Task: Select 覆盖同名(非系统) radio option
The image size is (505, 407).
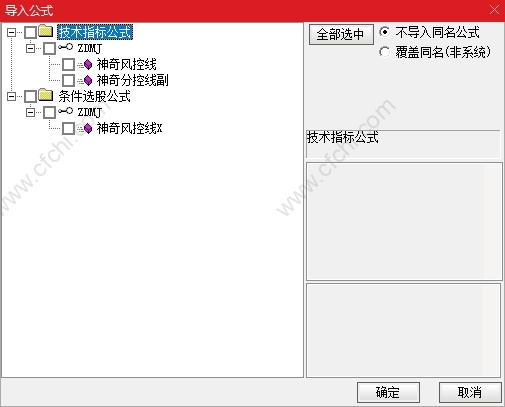Action: click(384, 52)
